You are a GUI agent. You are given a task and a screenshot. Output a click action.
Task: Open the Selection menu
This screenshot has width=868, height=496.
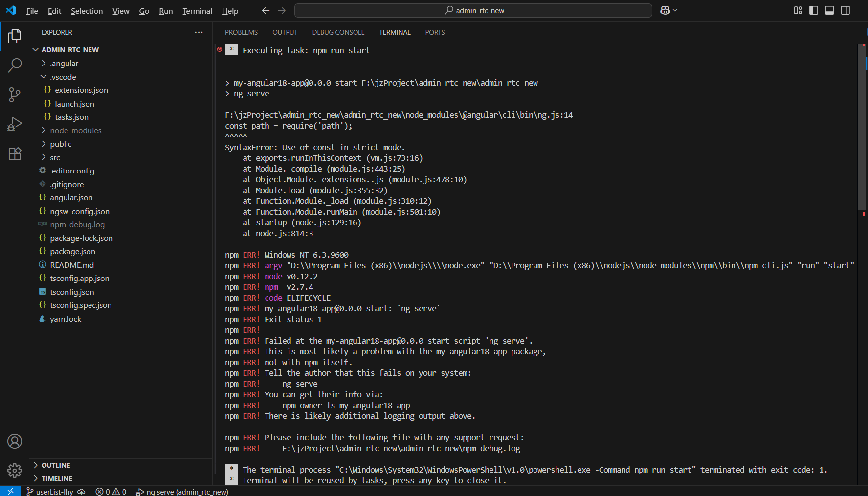(87, 11)
